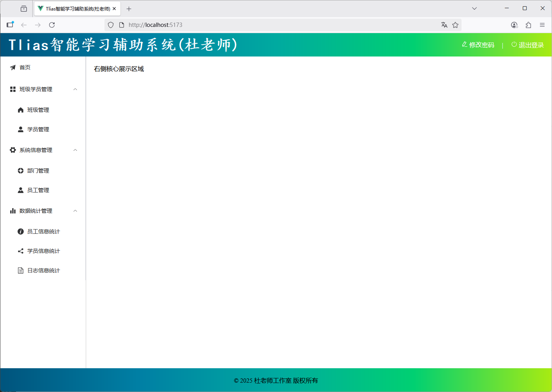The width and height of the screenshot is (552, 392).
Task: Collapse the 系统信息管理 submenu arrow
Action: (x=75, y=150)
